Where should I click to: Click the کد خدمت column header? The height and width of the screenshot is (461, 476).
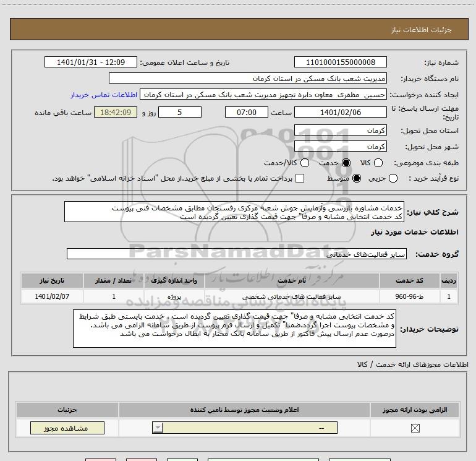click(409, 280)
